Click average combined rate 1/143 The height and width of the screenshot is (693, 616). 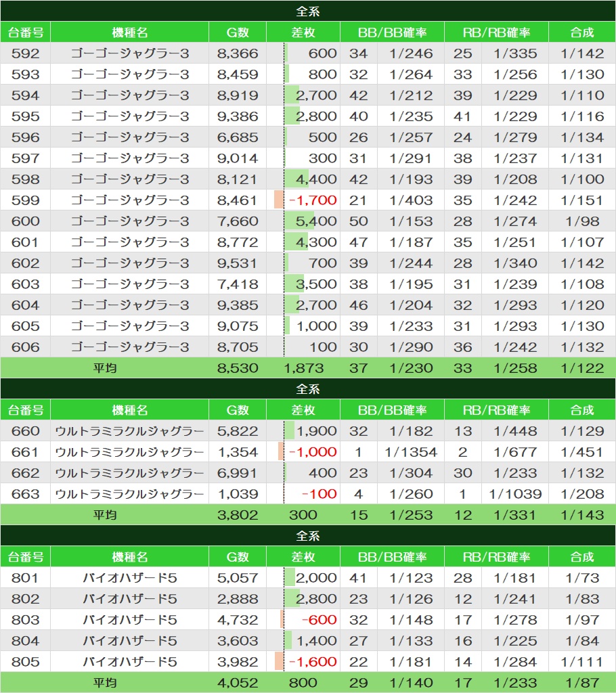point(582,515)
